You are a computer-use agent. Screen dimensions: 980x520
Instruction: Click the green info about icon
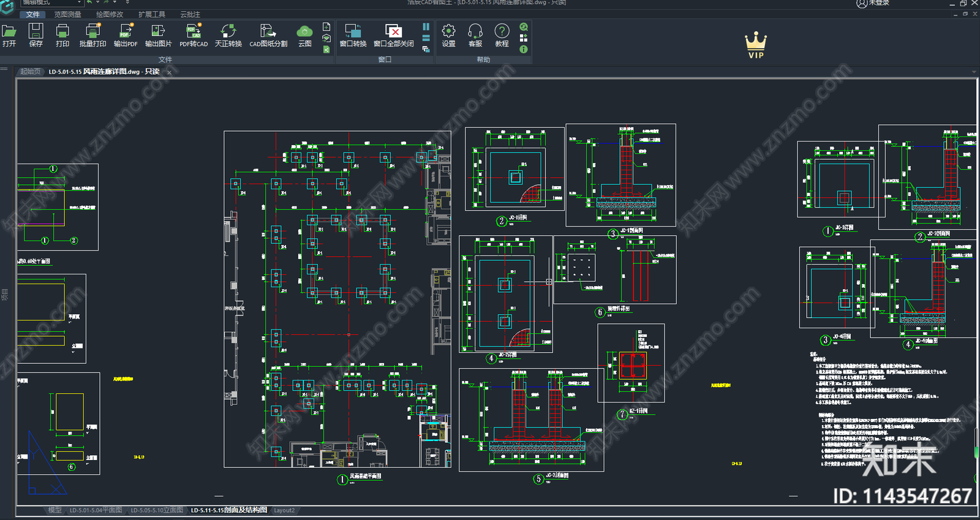point(524,49)
